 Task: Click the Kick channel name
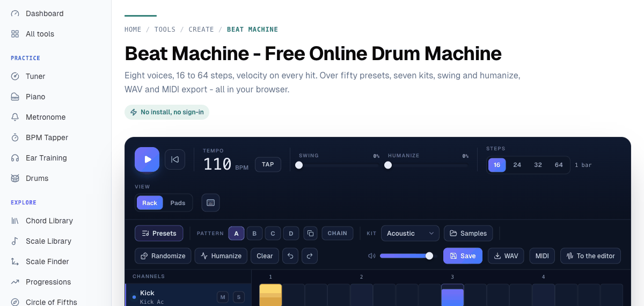(x=147, y=293)
